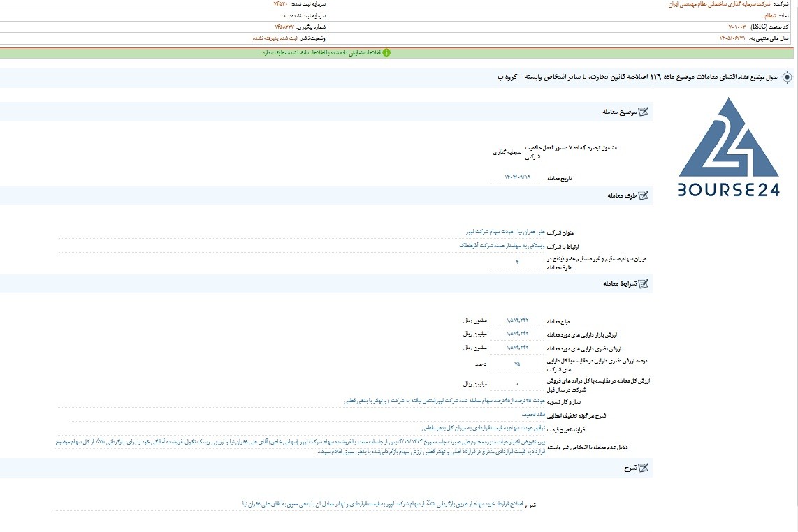Click the settlement mechanism text in ساز و کار تسویه row
The image size is (798, 532).
[444, 401]
